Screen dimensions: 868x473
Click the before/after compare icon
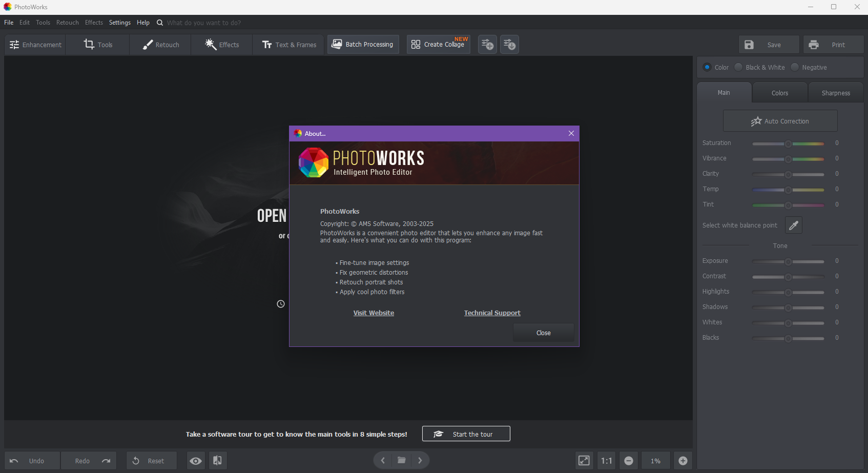[217, 461]
